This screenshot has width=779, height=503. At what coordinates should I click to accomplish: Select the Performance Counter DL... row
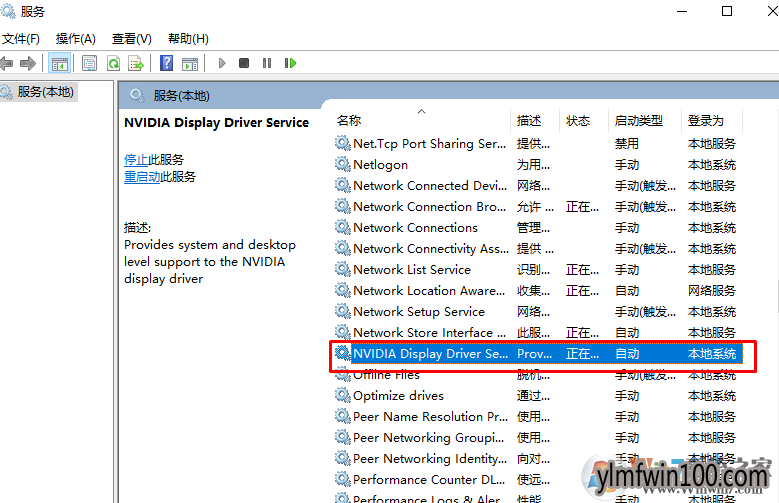tap(538, 480)
